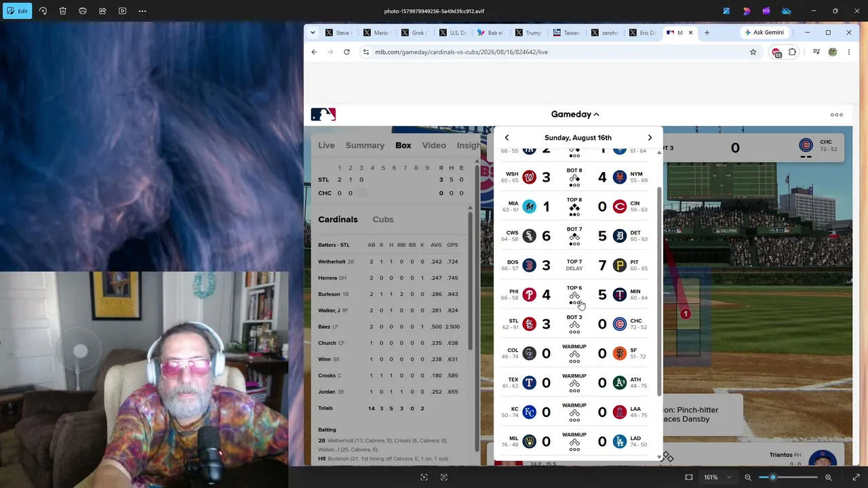Close the active MLB tab
868x488 pixels.
pyautogui.click(x=690, y=33)
